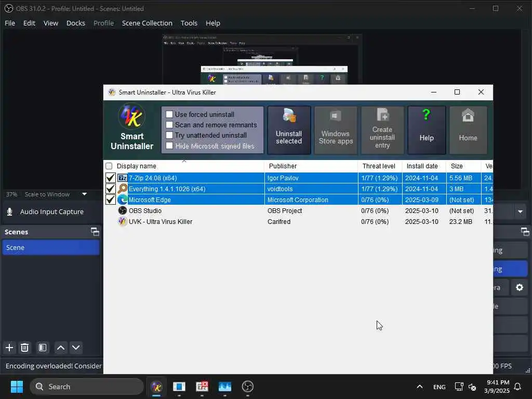Enable Scan and remove remnants
This screenshot has width=532, height=399.
coord(169,125)
